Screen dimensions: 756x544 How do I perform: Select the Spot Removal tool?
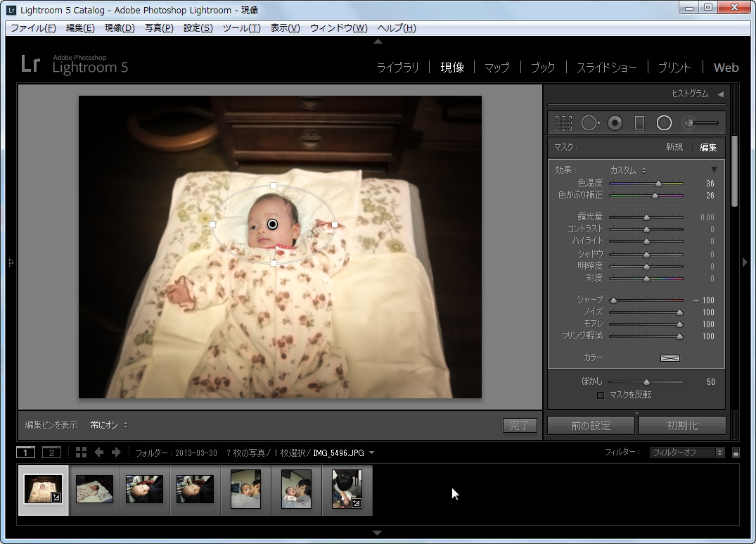(x=590, y=123)
